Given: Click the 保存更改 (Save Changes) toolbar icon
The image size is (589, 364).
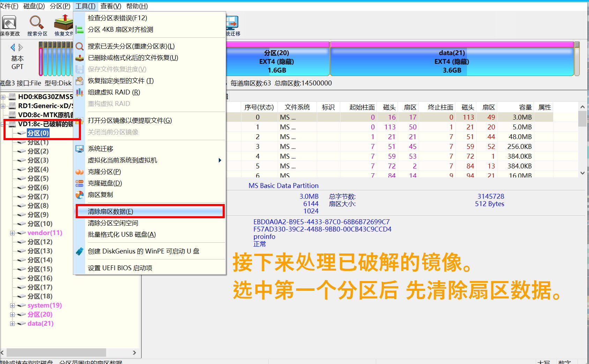Looking at the screenshot, I should click(9, 24).
